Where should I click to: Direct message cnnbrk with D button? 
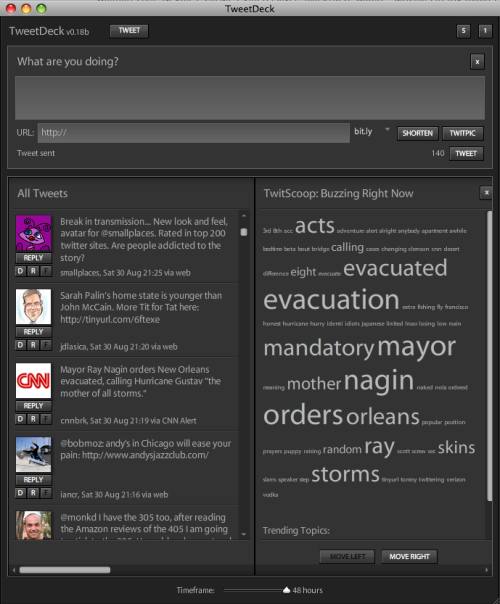[x=21, y=419]
